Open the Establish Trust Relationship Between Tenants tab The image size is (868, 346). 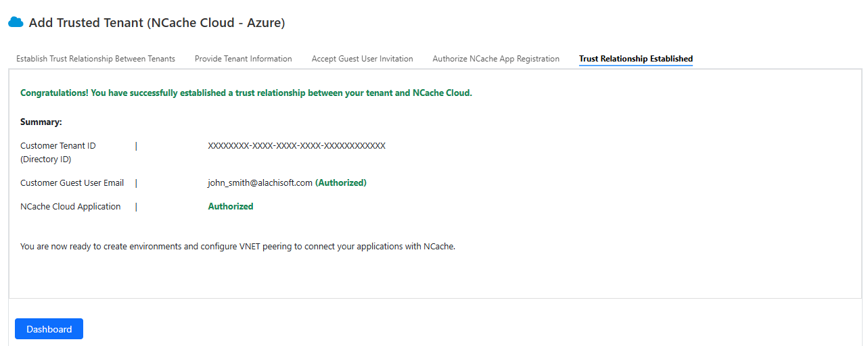pyautogui.click(x=95, y=59)
